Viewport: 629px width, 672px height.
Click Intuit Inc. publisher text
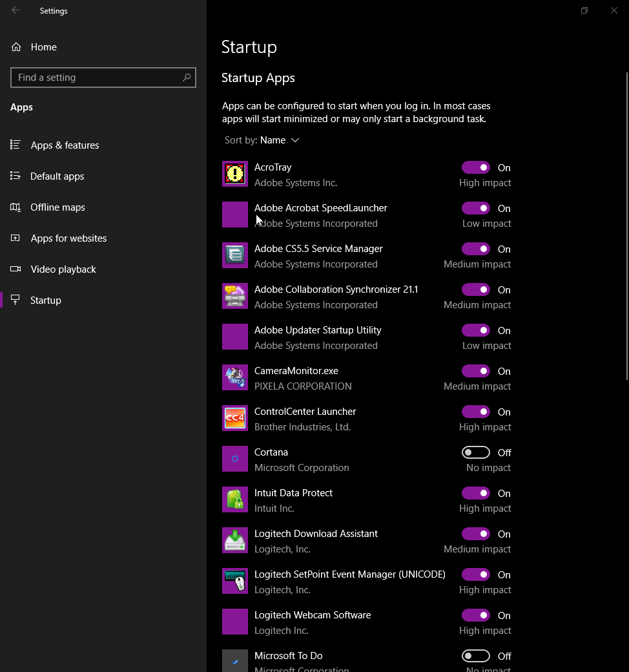click(274, 509)
